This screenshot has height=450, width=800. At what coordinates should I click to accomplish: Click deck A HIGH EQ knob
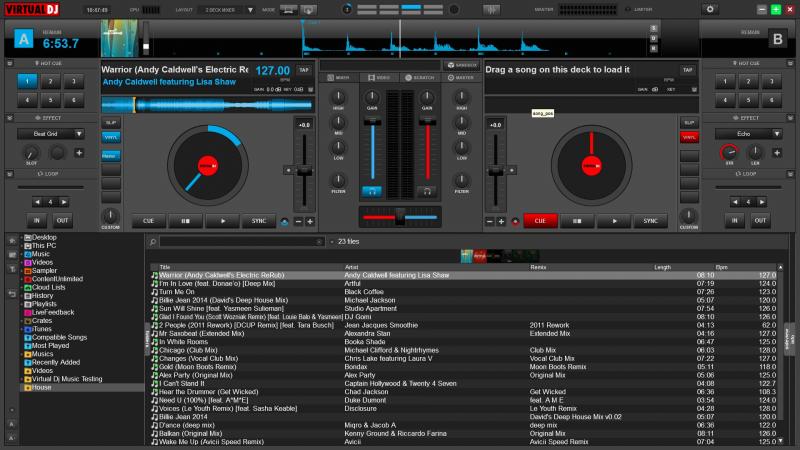pyautogui.click(x=338, y=97)
